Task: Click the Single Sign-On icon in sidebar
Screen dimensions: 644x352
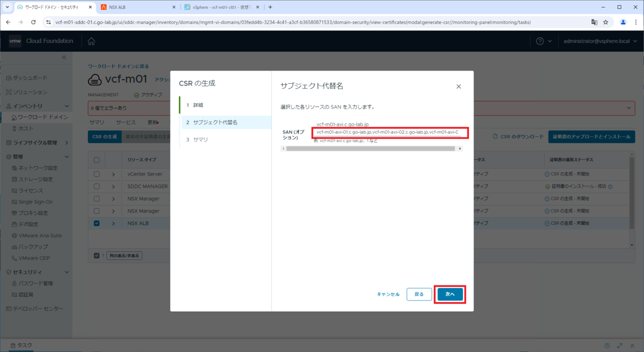Action: pyautogui.click(x=14, y=202)
